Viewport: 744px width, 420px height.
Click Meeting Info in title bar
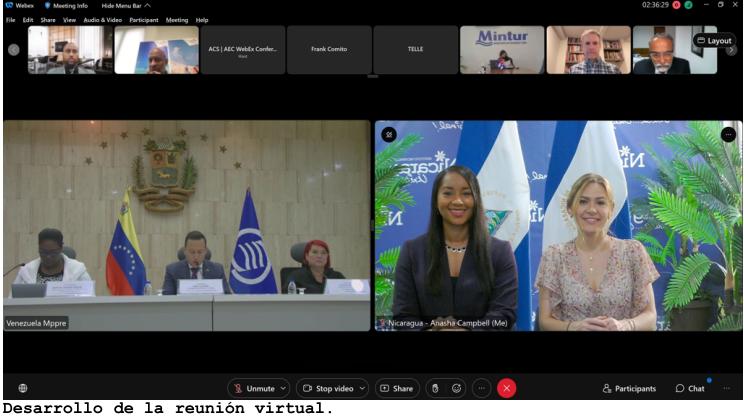coord(66,5)
